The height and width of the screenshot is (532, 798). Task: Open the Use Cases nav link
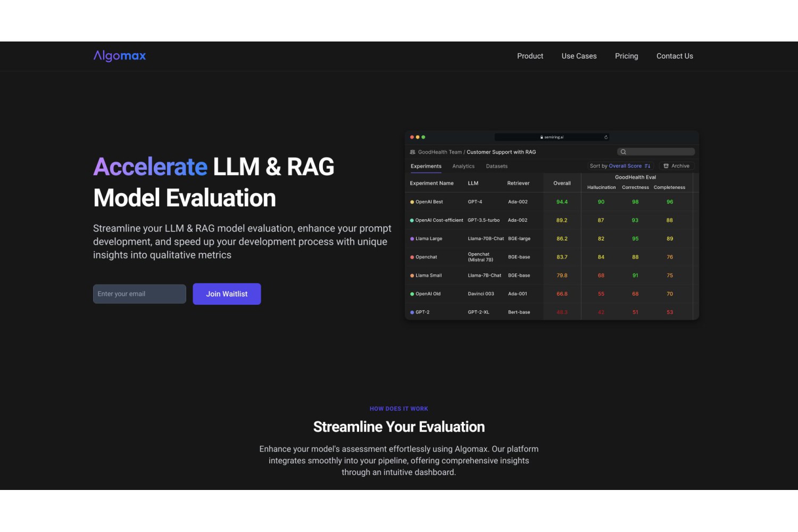pos(579,56)
